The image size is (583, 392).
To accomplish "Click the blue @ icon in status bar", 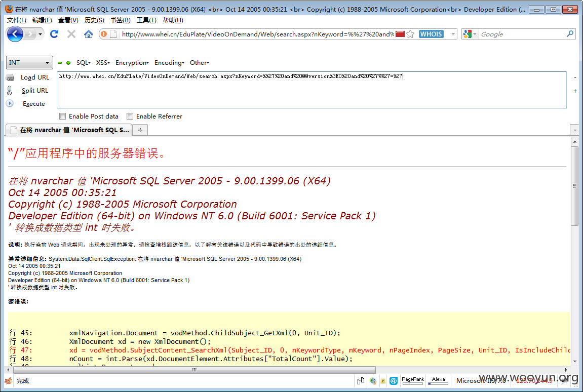I will 394,381.
